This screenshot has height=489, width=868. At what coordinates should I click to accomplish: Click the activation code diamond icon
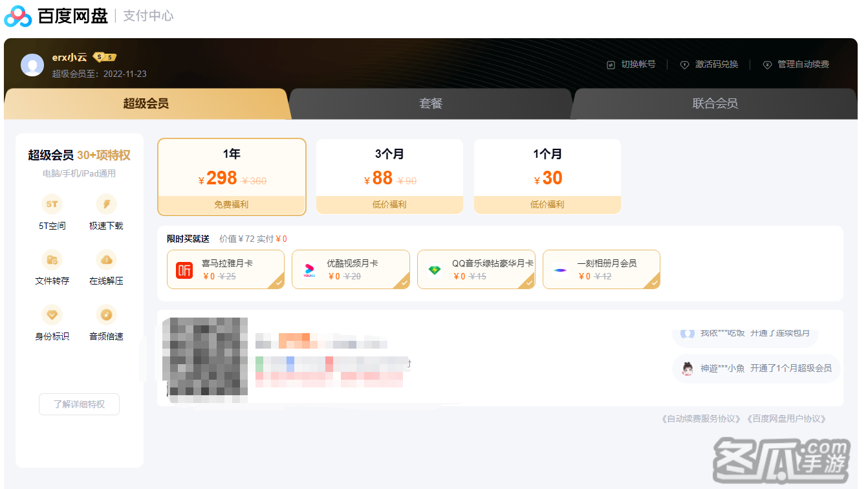[684, 65]
